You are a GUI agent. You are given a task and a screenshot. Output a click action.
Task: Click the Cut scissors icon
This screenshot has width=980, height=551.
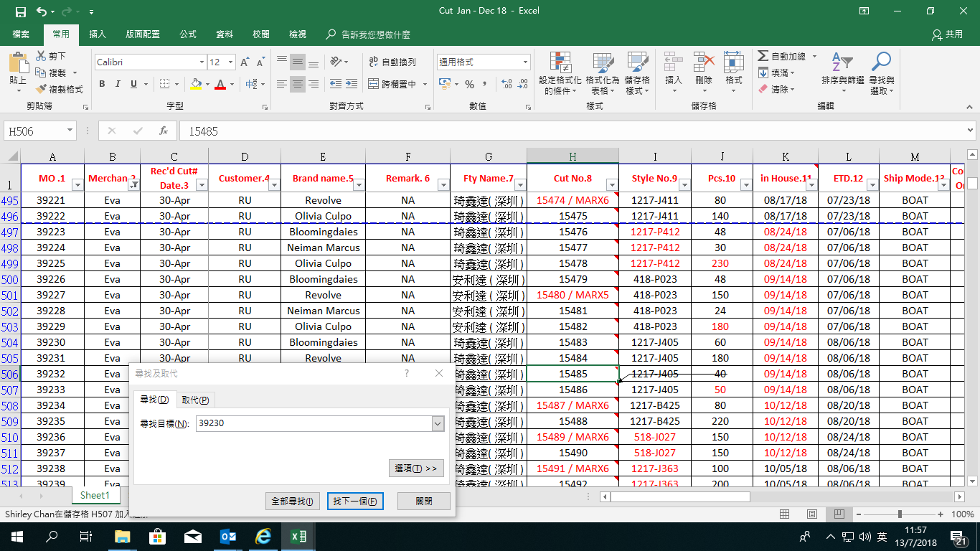click(x=41, y=56)
